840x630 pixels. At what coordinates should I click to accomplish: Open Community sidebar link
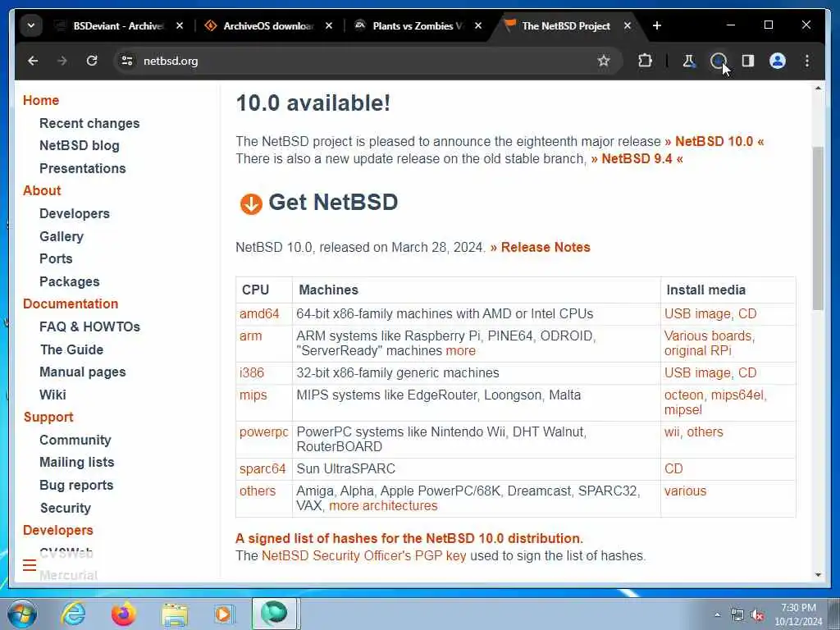(x=75, y=440)
